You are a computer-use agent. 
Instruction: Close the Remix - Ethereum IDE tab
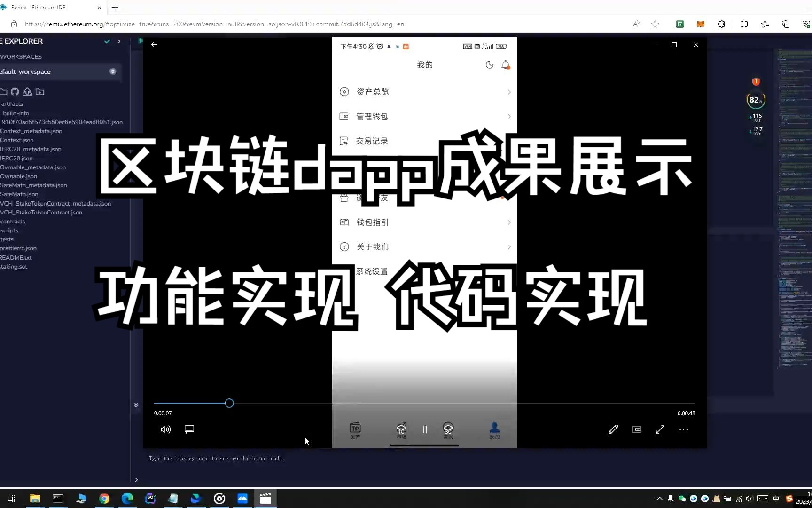tap(99, 8)
